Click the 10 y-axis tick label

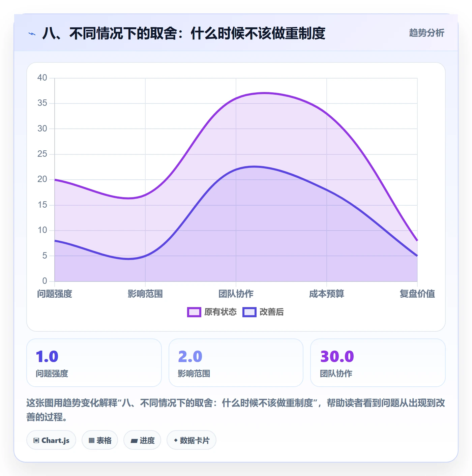[x=42, y=230]
